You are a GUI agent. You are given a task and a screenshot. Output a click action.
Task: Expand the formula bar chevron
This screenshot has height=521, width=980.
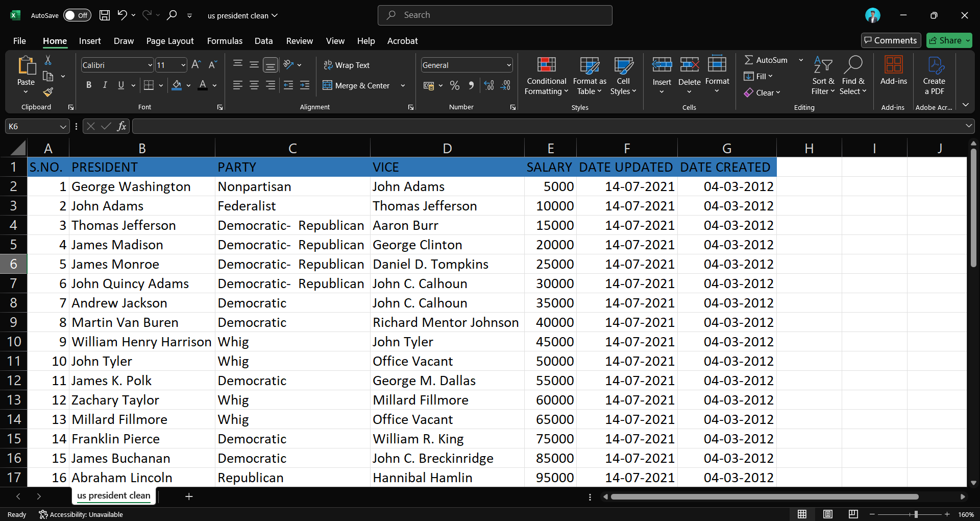(969, 126)
